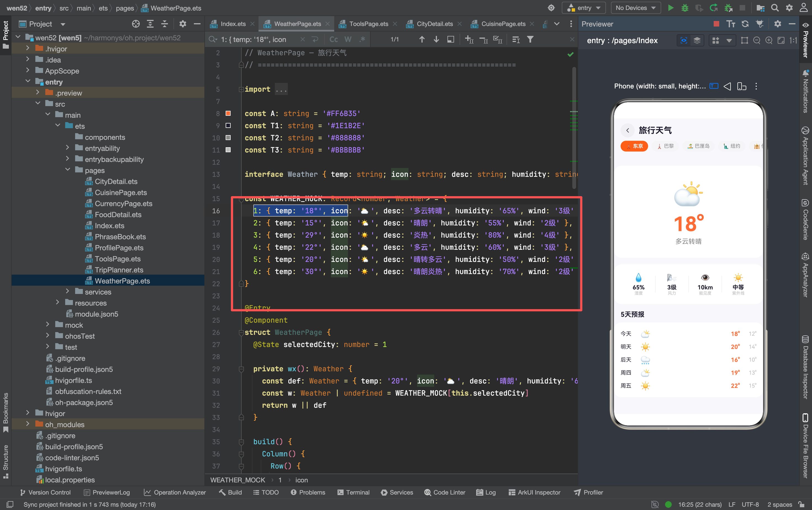The image size is (812, 510).
Task: Expand the .hvigor folder
Action: pyautogui.click(x=28, y=49)
